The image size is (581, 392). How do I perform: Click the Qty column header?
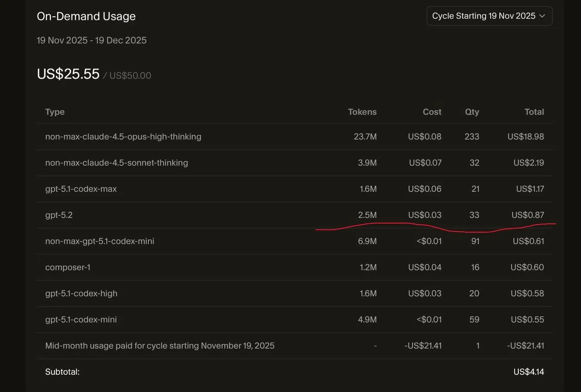472,112
